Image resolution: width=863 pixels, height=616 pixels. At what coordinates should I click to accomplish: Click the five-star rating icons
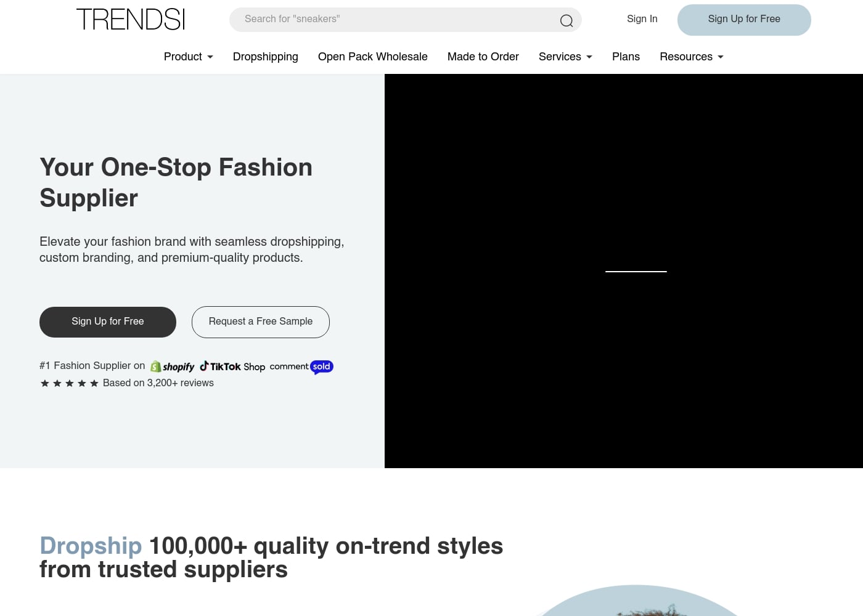pos(69,383)
